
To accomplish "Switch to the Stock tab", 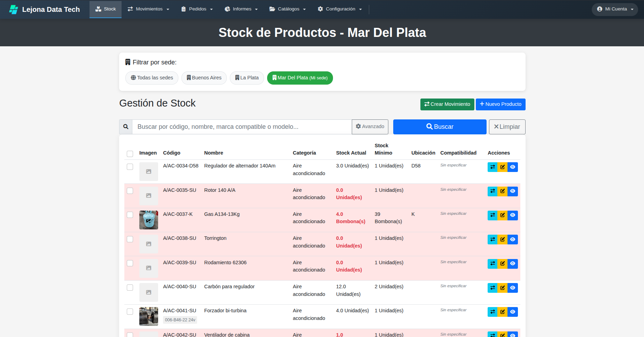I will point(105,9).
